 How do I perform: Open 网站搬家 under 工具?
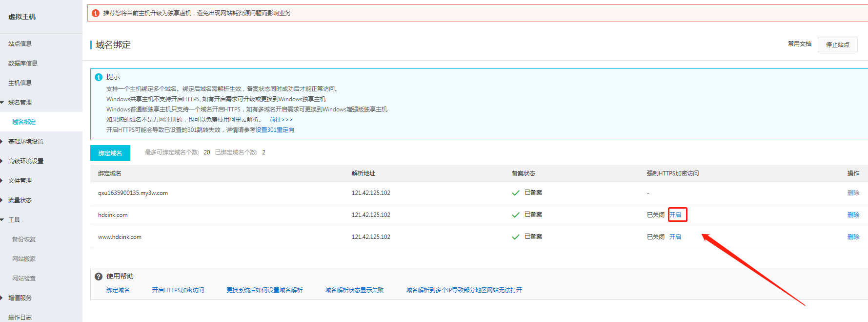pos(24,259)
